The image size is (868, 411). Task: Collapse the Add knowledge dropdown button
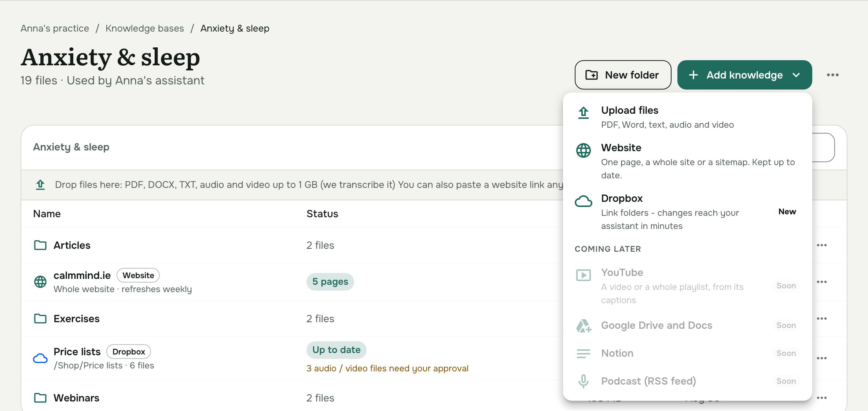[744, 75]
